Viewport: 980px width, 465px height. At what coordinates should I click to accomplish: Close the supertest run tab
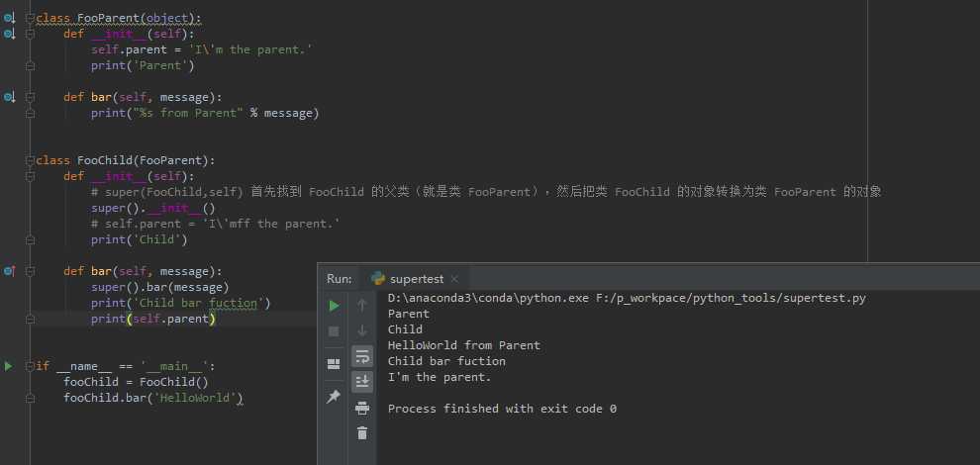[454, 279]
